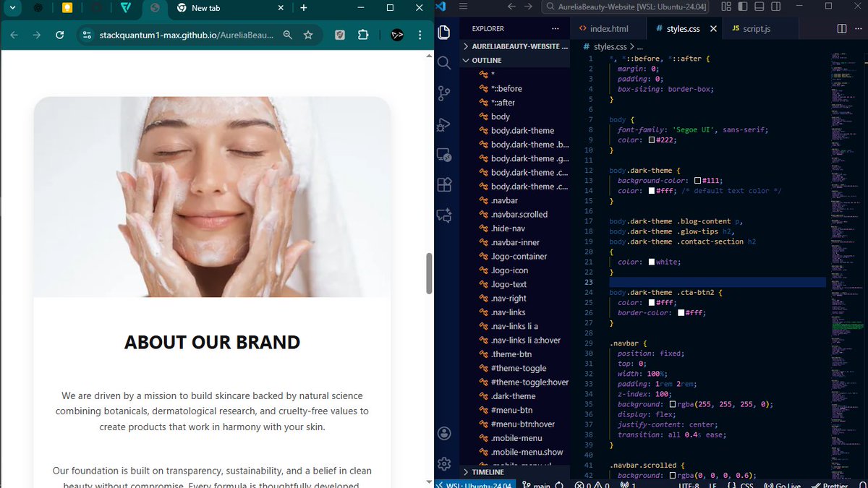Open the yellow Keep pinned tab in Chrome
Viewport: 868px width, 488px height.
click(67, 8)
